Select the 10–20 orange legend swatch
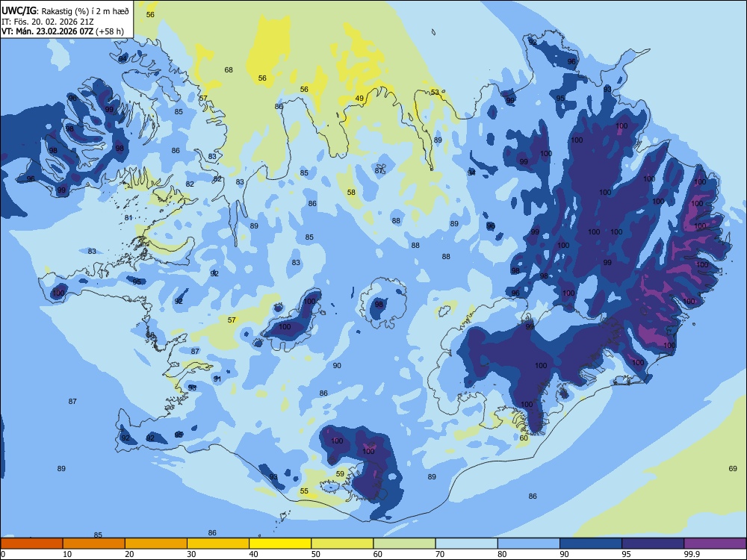This screenshot has height=560, width=747. click(x=94, y=544)
